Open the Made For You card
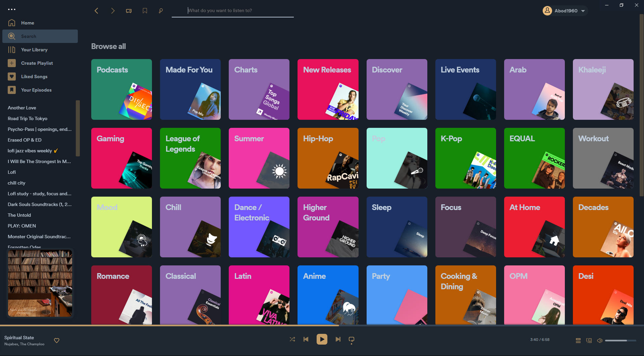 pyautogui.click(x=190, y=89)
